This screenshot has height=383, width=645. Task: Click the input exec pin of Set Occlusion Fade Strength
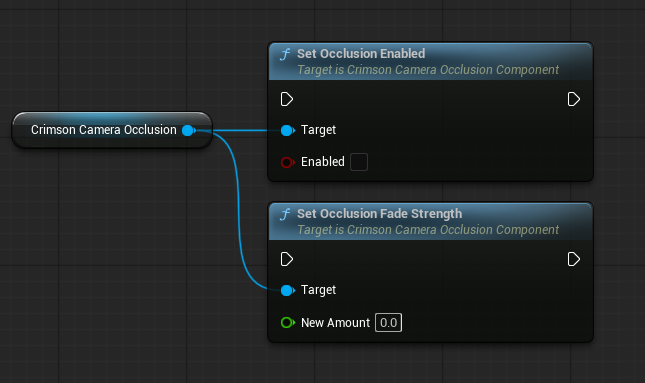(x=287, y=259)
